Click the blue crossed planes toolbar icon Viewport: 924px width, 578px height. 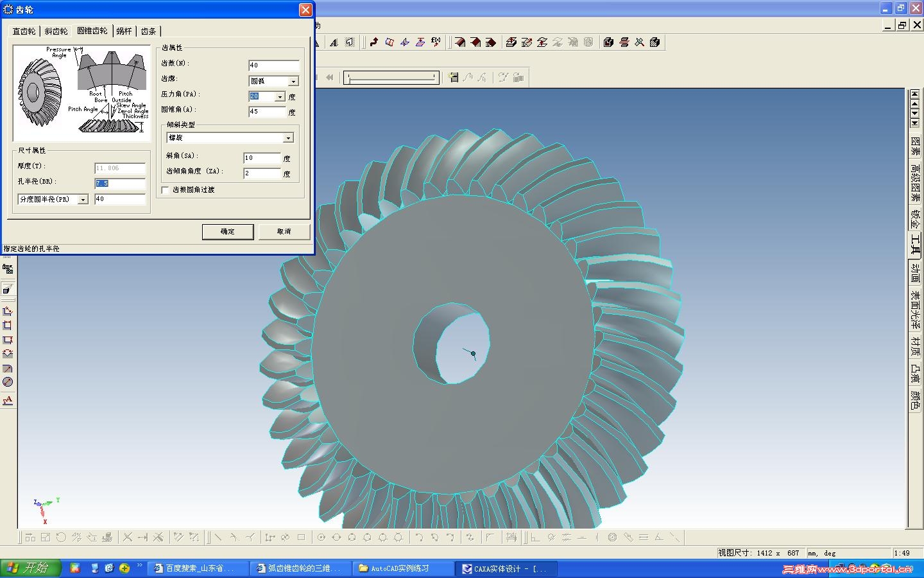point(405,42)
